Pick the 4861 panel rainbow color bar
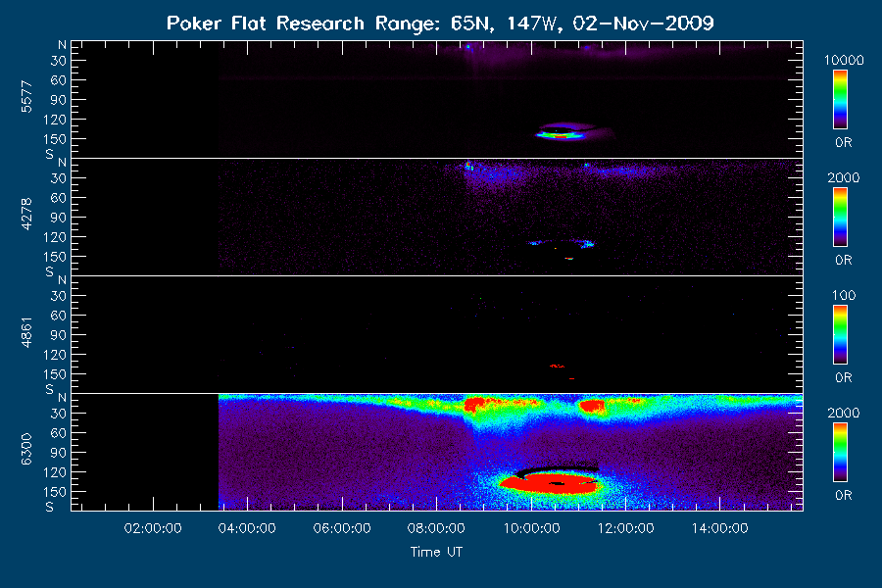 [841, 335]
